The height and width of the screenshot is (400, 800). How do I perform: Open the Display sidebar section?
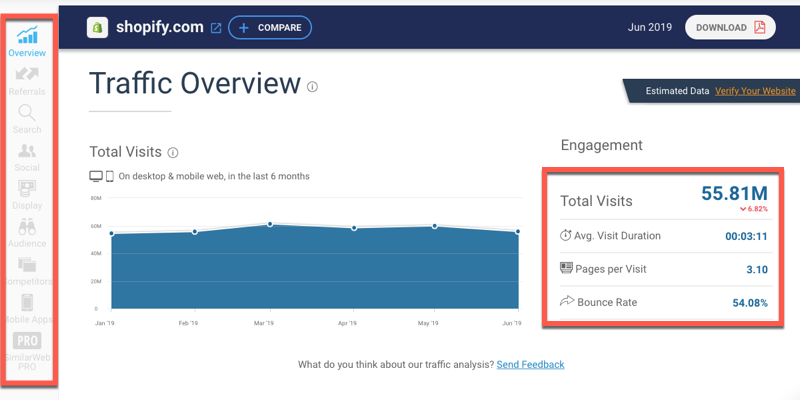click(27, 195)
